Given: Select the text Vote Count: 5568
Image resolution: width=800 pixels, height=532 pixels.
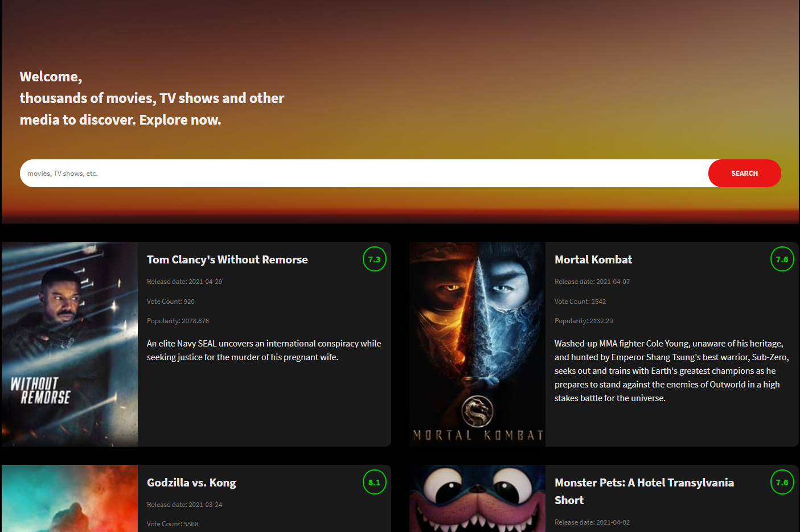Looking at the screenshot, I should tap(173, 524).
